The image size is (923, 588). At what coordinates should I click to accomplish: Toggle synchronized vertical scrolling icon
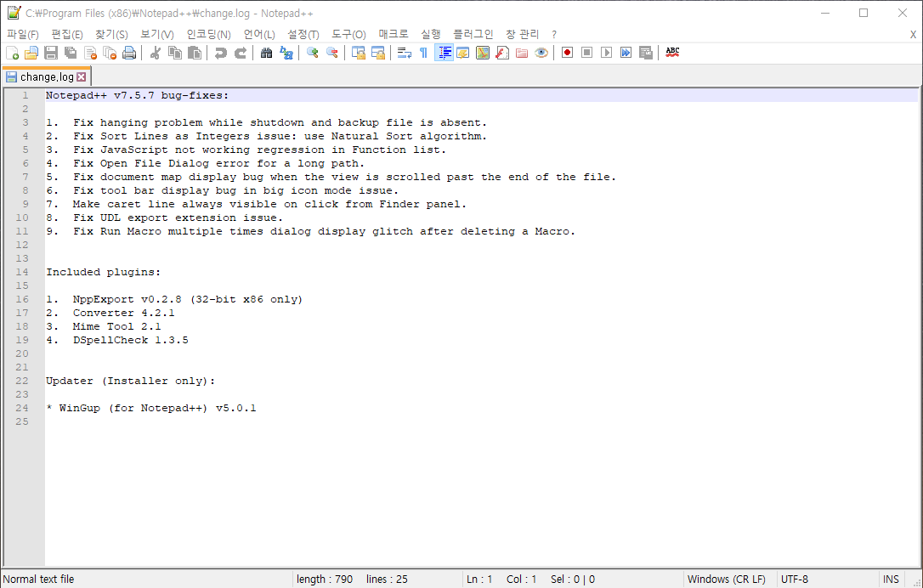[359, 53]
